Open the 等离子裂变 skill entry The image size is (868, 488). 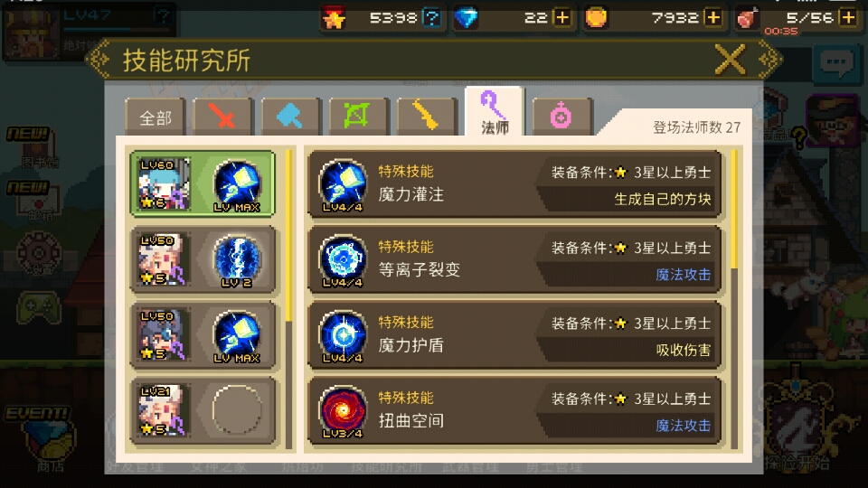[514, 259]
